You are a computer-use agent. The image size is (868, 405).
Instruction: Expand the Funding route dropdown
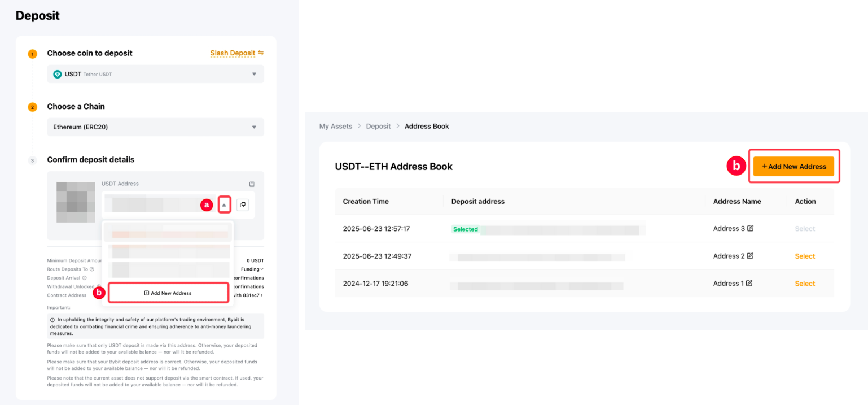[252, 269]
